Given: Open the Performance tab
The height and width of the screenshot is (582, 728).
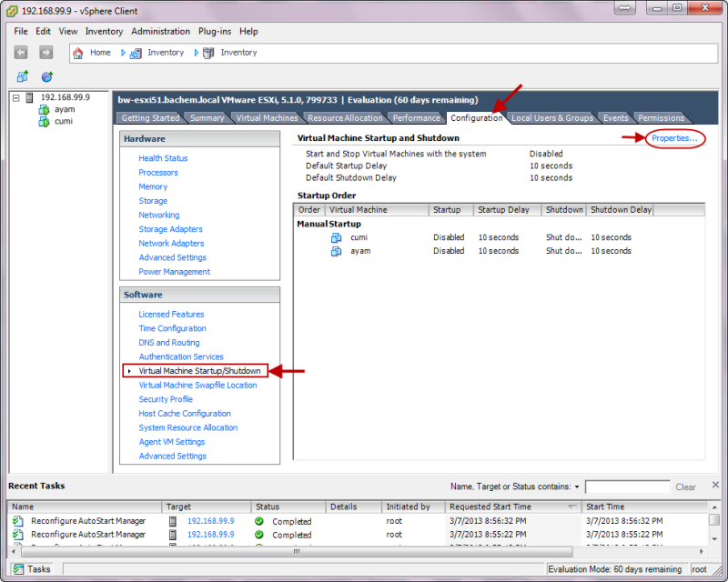Looking at the screenshot, I should pyautogui.click(x=417, y=118).
